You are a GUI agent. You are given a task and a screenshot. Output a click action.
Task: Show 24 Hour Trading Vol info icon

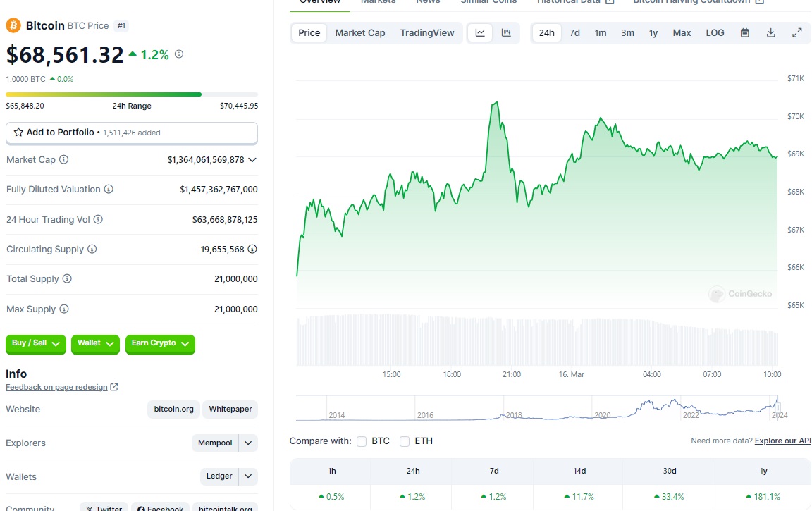(98, 219)
